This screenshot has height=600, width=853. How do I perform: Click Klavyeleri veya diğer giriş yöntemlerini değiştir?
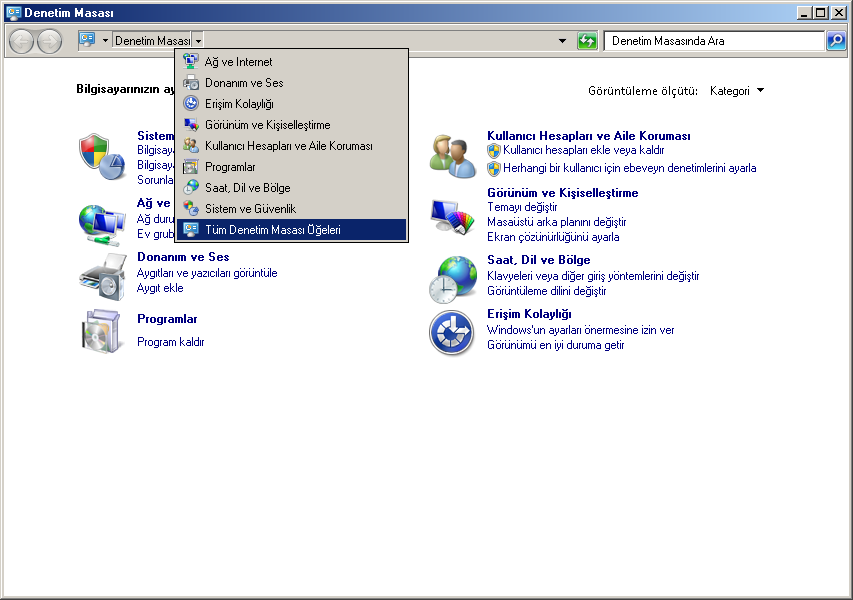593,276
